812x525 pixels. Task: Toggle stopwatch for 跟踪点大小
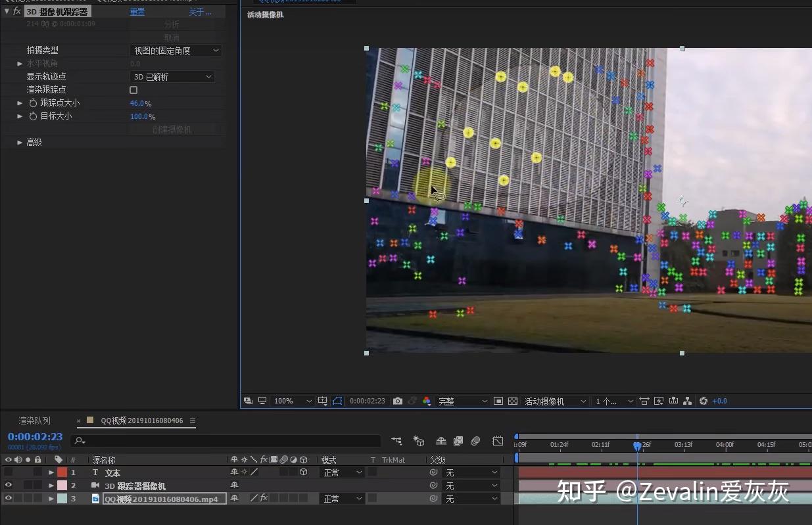pos(33,103)
